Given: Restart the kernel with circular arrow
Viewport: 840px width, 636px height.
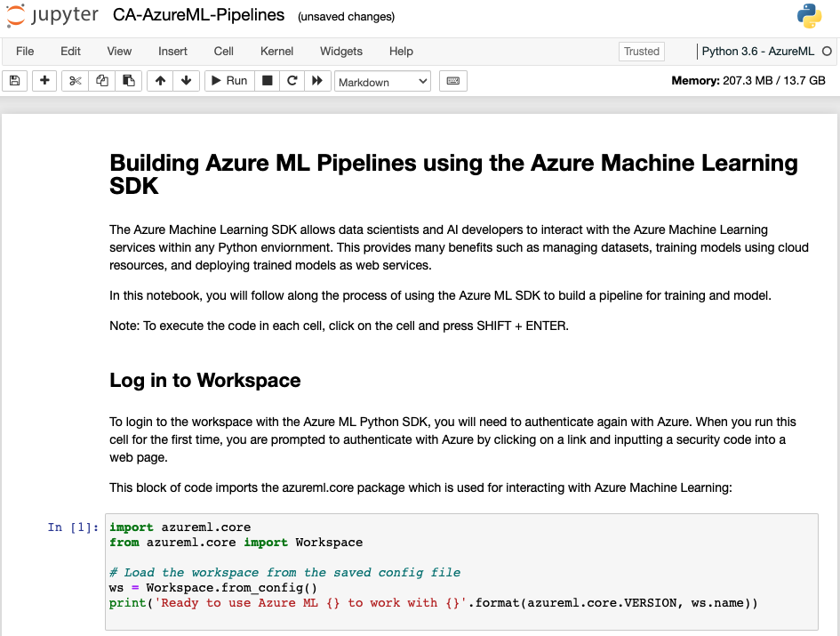Looking at the screenshot, I should pos(292,81).
